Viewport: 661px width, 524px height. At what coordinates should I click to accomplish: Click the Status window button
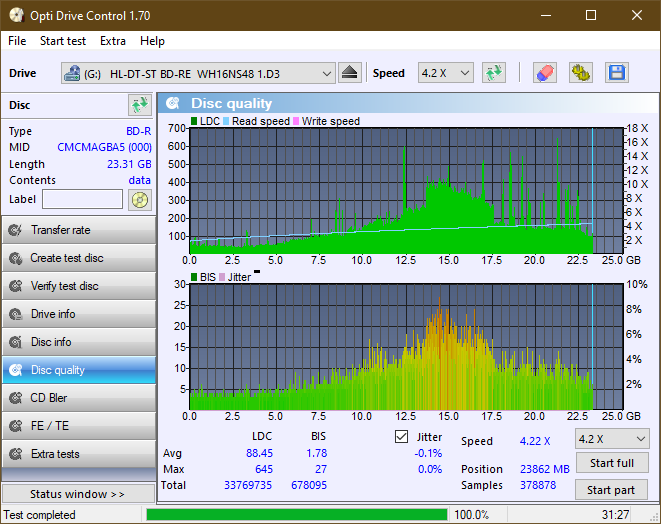click(x=78, y=494)
